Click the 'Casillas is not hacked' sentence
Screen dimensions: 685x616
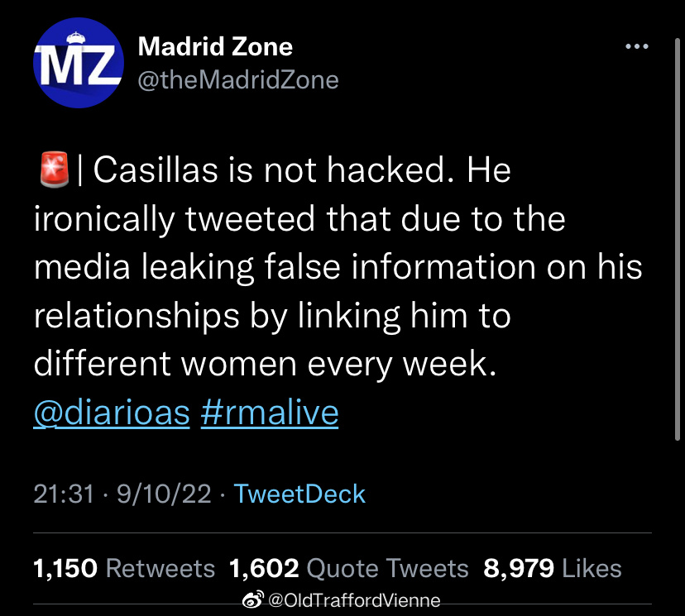coord(273,171)
